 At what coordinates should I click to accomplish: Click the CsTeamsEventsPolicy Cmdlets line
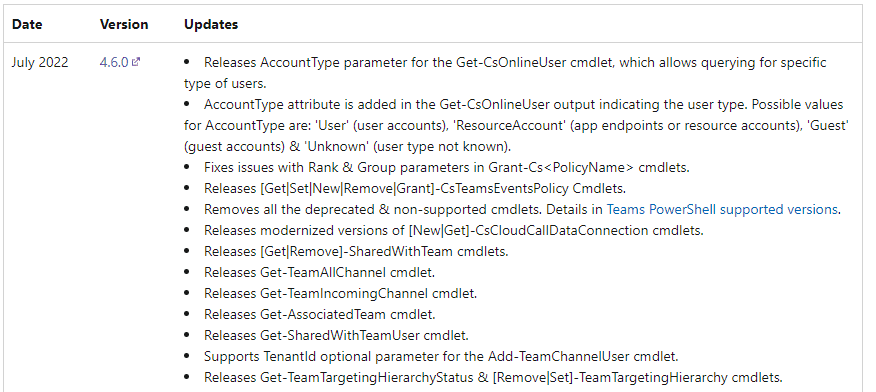point(415,188)
